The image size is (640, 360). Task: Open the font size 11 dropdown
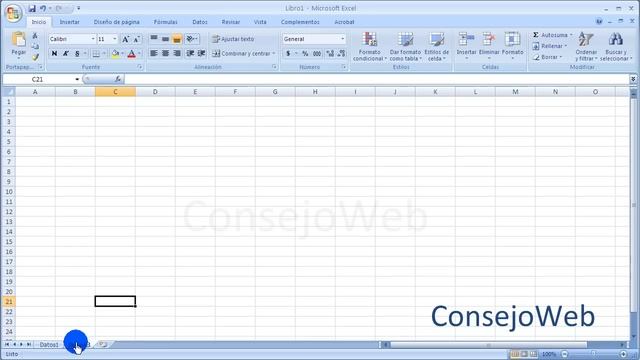point(115,39)
